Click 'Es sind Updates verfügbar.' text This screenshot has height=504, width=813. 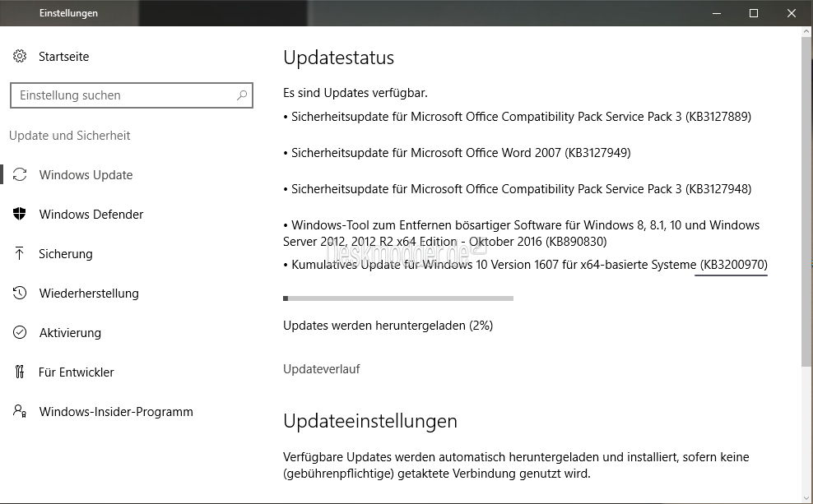pyautogui.click(x=355, y=93)
